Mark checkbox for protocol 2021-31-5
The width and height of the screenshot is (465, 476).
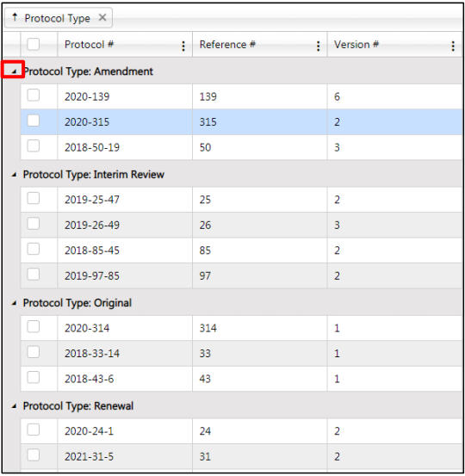coord(33,455)
